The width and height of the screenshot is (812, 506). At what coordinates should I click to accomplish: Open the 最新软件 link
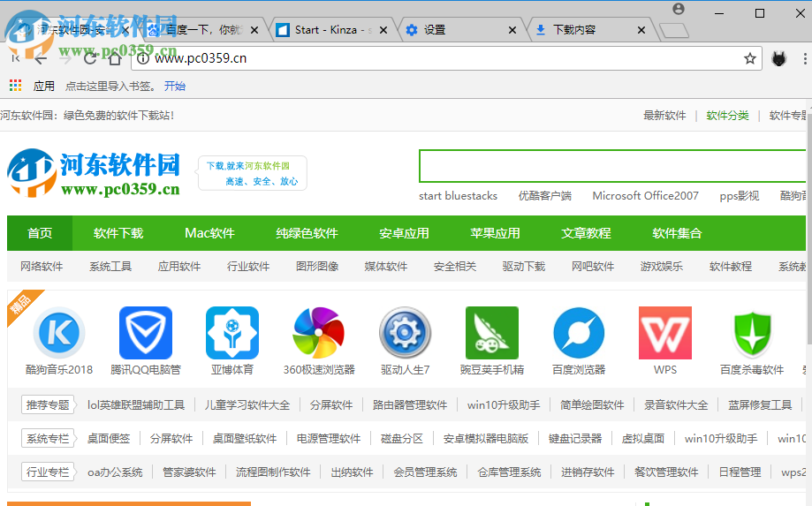pos(664,116)
